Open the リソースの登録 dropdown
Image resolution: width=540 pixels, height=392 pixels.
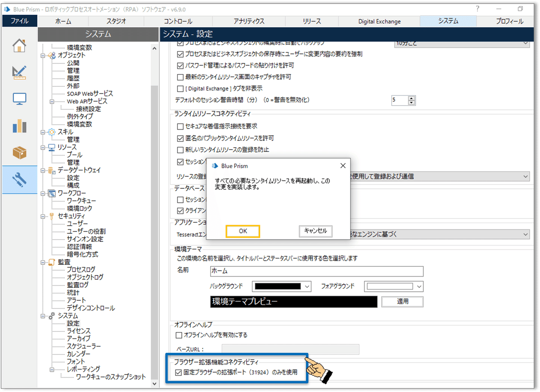525,177
